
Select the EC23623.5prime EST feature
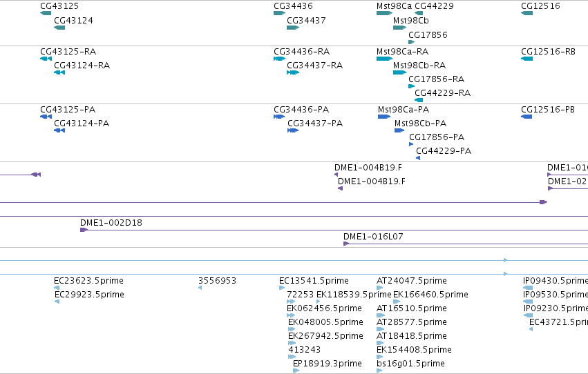(x=57, y=288)
